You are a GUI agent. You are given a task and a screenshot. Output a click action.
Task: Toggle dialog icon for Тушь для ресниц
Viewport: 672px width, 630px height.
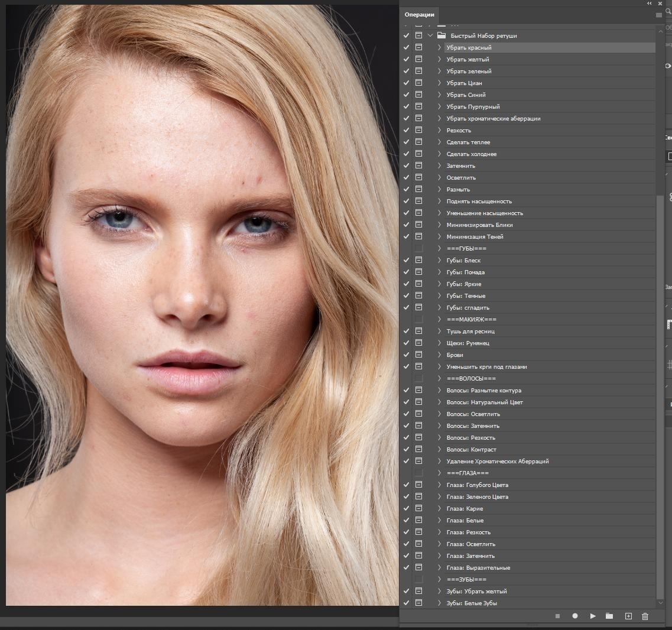[x=418, y=331]
